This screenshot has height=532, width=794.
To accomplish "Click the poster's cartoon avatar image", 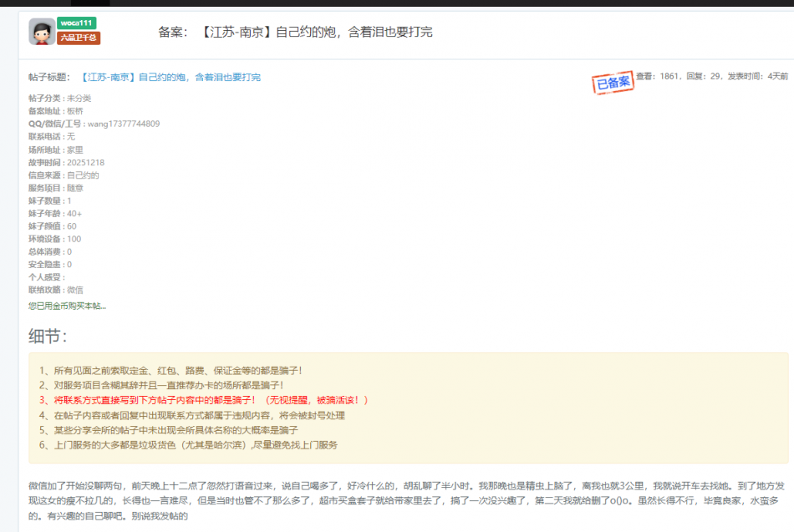I will pos(42,32).
